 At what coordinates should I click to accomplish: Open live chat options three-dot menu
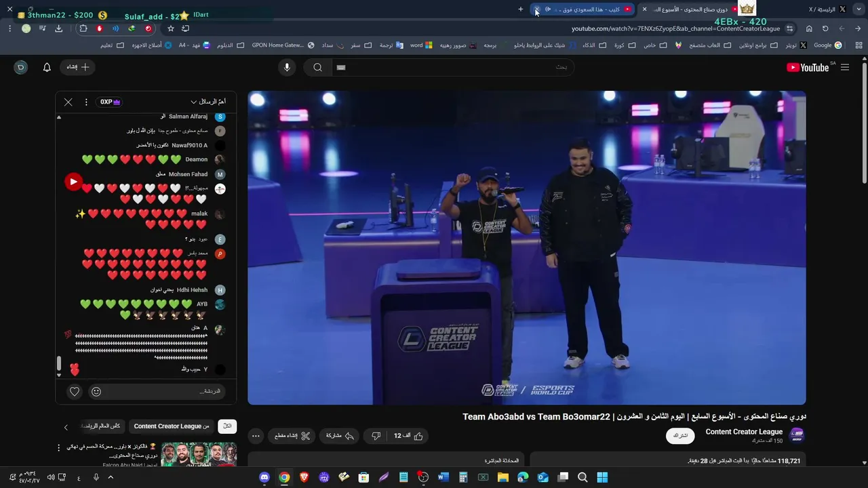[x=86, y=102]
